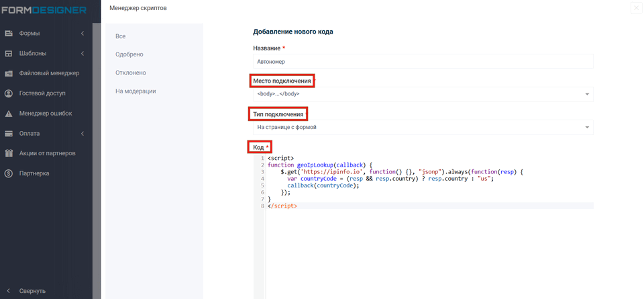This screenshot has width=644, height=299.
Task: Show scripts under Отклонено
Action: 131,73
